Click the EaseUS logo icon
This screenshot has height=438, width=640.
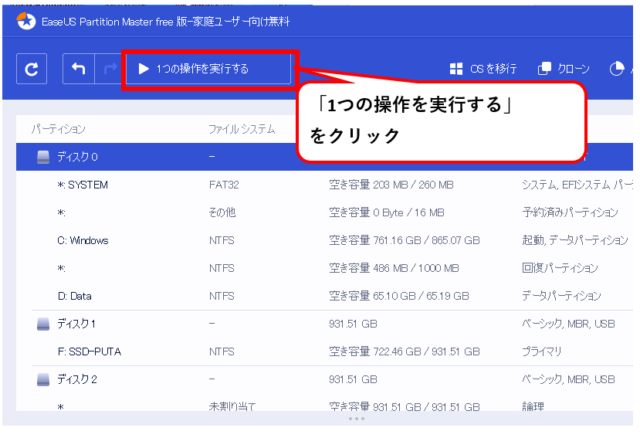pyautogui.click(x=26, y=21)
